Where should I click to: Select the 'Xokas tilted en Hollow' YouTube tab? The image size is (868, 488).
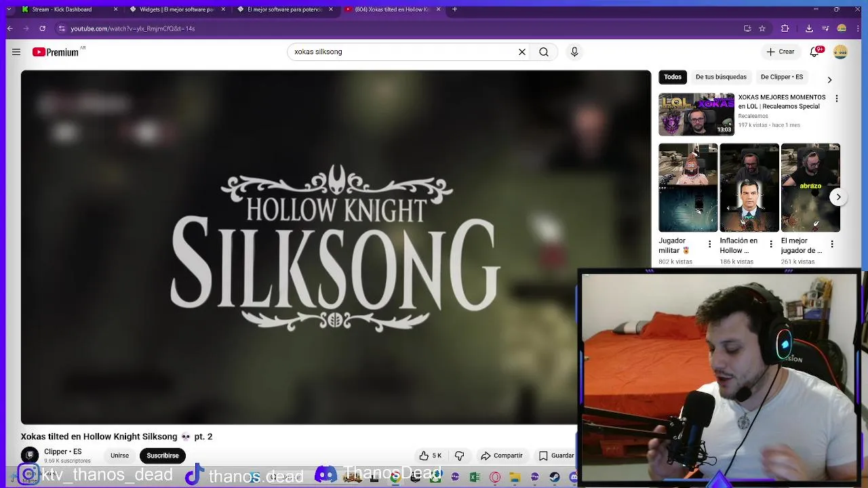pyautogui.click(x=392, y=9)
